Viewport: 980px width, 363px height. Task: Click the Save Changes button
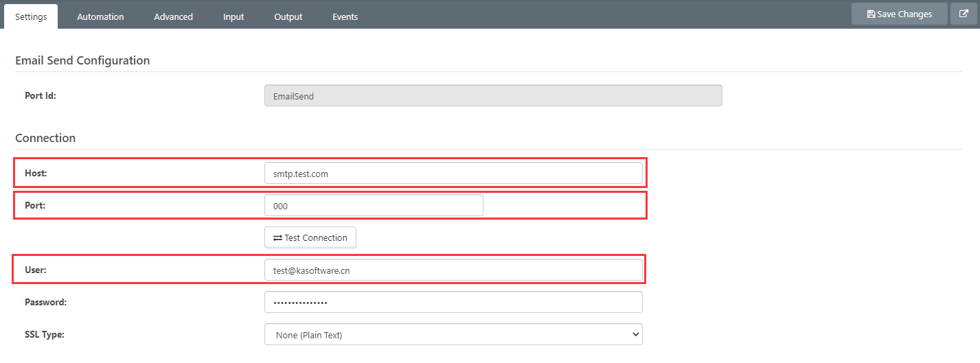coord(899,14)
